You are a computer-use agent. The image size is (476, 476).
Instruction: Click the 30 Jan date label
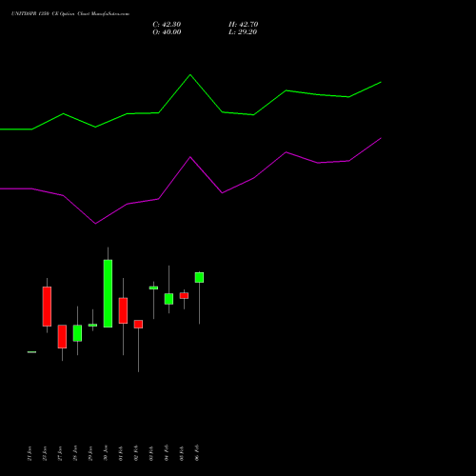point(106,453)
